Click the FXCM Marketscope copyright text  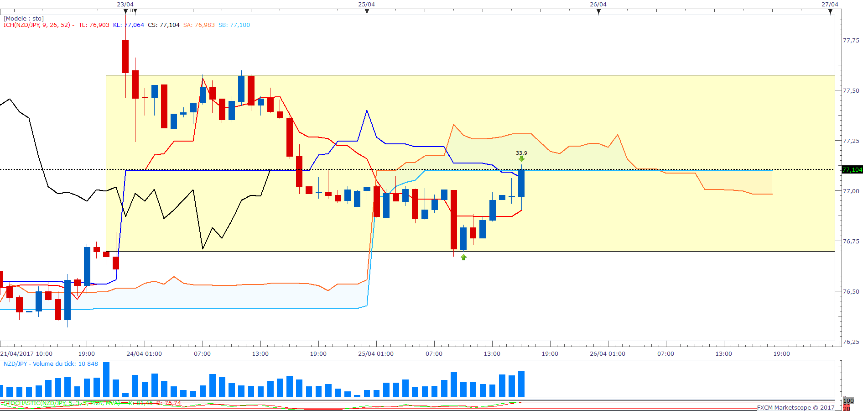pyautogui.click(x=795, y=407)
